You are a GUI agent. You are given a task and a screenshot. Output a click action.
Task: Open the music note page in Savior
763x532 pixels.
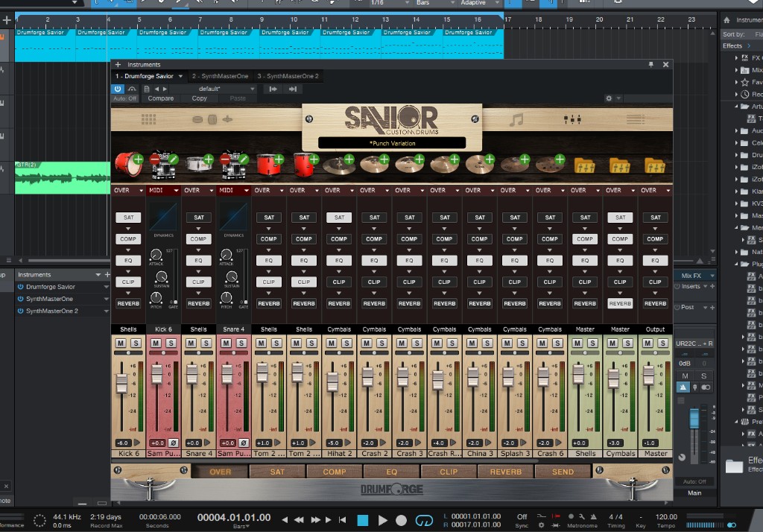pos(516,119)
